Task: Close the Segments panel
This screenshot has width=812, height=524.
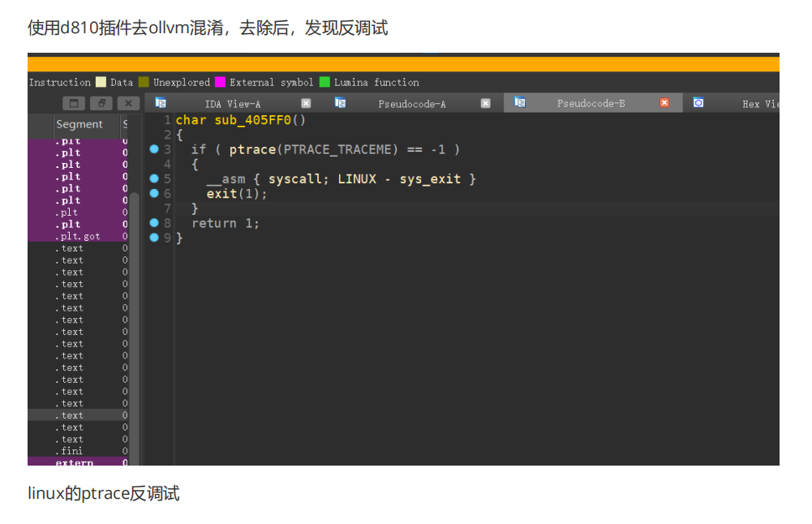Action: click(128, 103)
